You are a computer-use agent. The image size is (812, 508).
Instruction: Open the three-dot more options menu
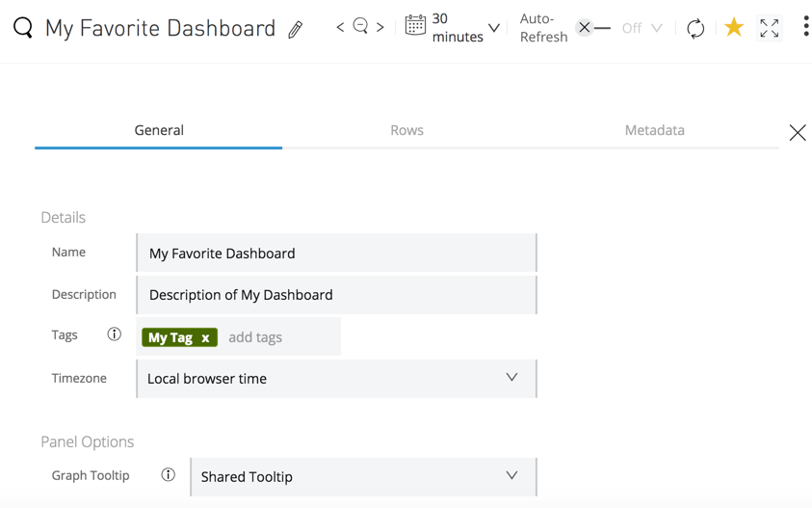pos(805,28)
